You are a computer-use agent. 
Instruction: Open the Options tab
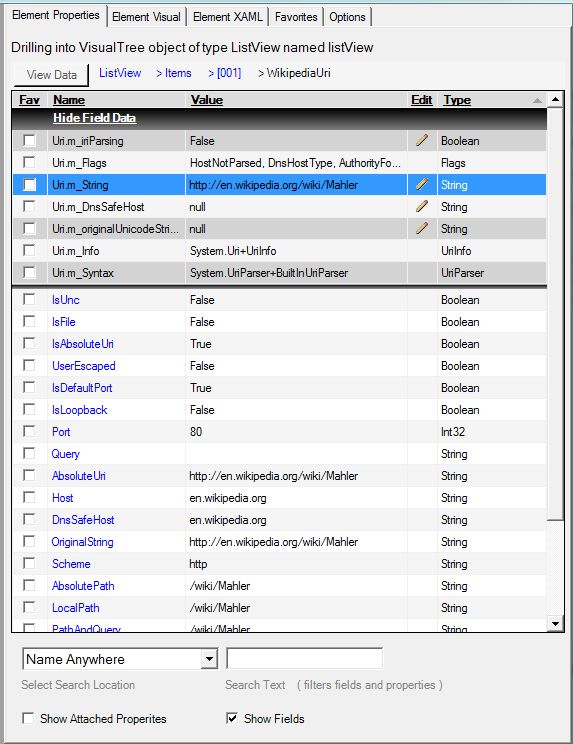[347, 17]
